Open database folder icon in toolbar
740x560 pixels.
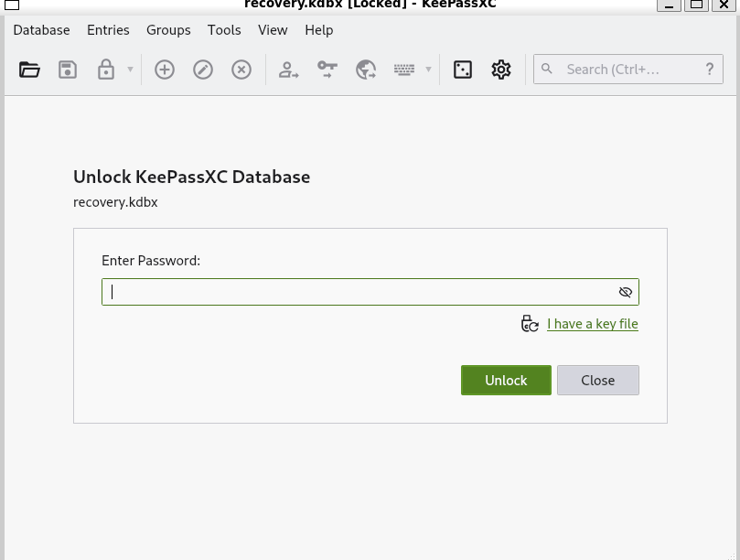(x=29, y=70)
